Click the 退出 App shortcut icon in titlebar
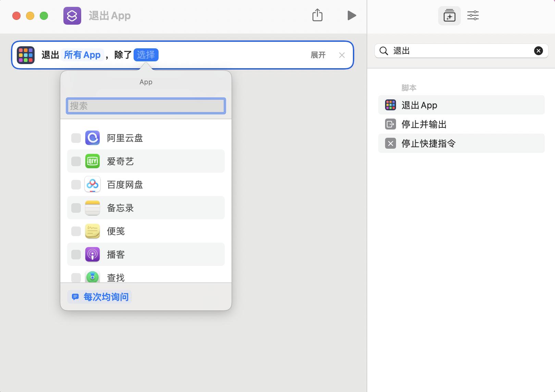Viewport: 555px width, 392px height. coord(72,15)
